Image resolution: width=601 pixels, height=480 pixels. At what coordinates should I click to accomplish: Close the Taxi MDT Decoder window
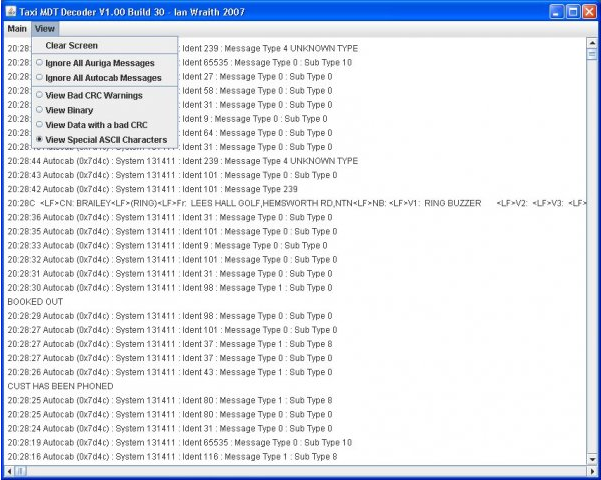(590, 12)
